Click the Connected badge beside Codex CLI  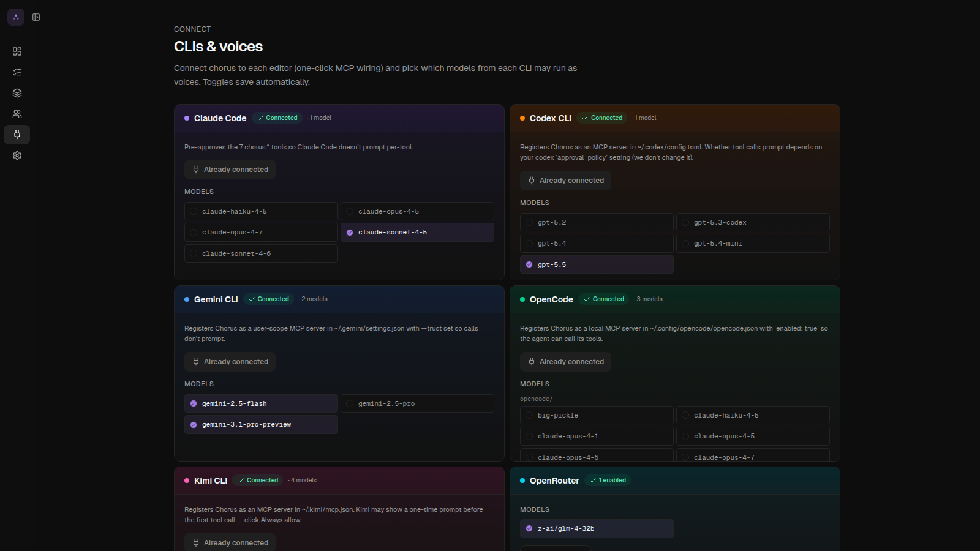[602, 118]
